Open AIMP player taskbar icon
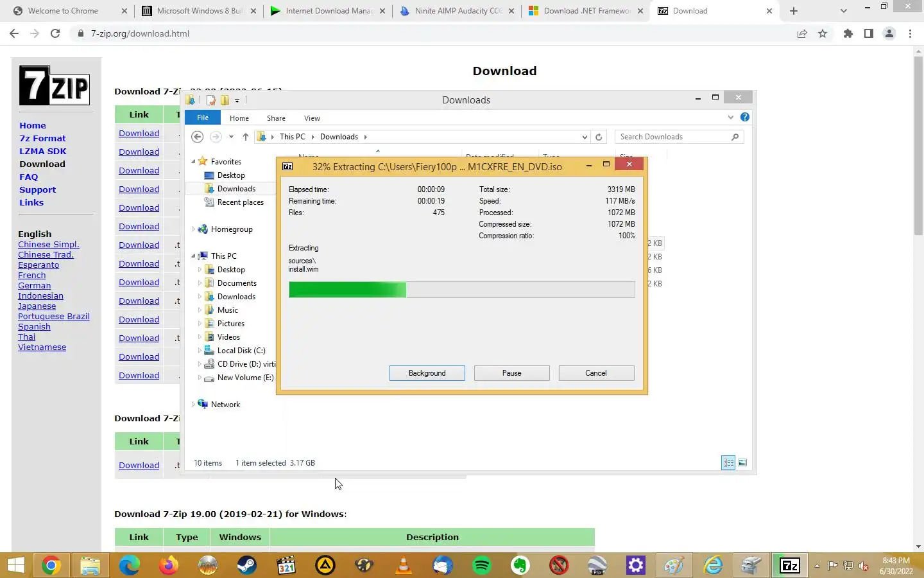 pos(325,565)
